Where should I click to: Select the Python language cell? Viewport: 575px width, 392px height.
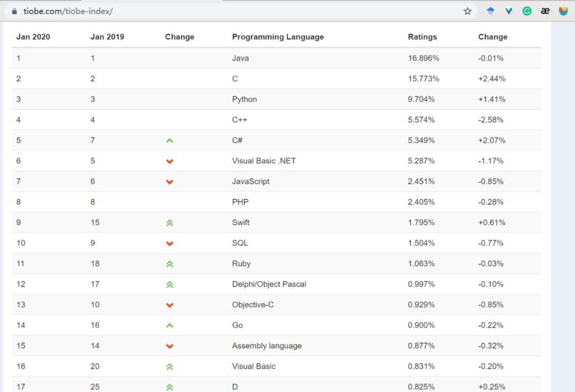coord(244,99)
